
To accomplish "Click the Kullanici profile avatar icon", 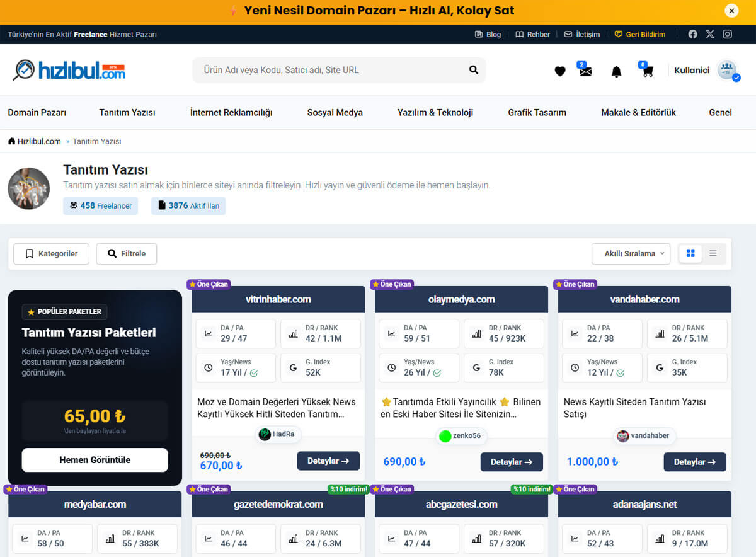I will [x=728, y=70].
